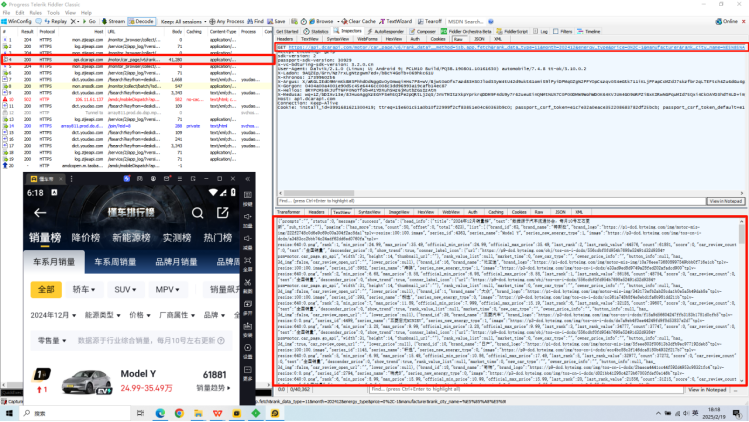Select the 全部 filter chip

(x=46, y=290)
